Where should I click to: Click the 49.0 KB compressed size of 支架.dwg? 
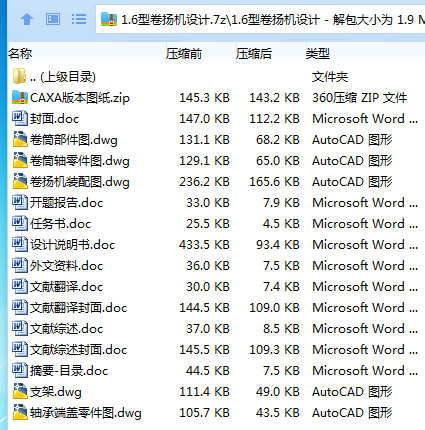point(277,392)
